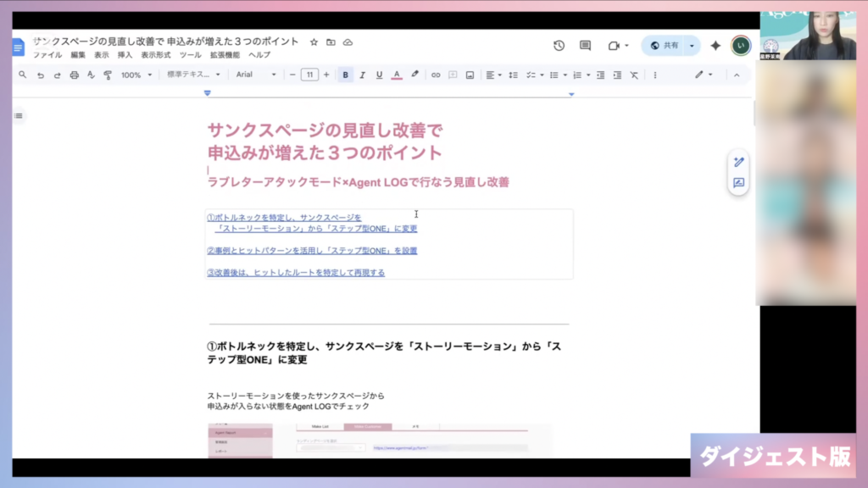Expand the 標準テキスト paragraph style dropdown
868x488 pixels.
tap(193, 75)
